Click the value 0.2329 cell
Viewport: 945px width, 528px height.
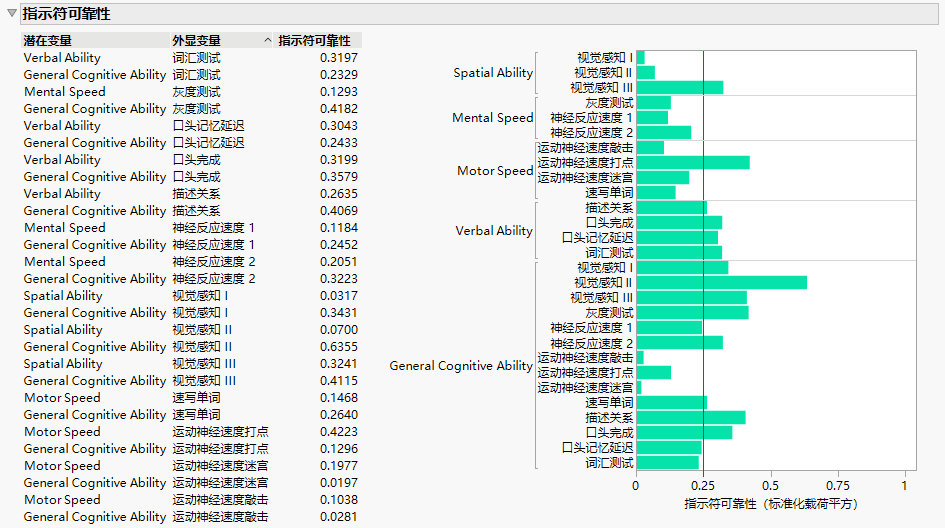click(339, 75)
